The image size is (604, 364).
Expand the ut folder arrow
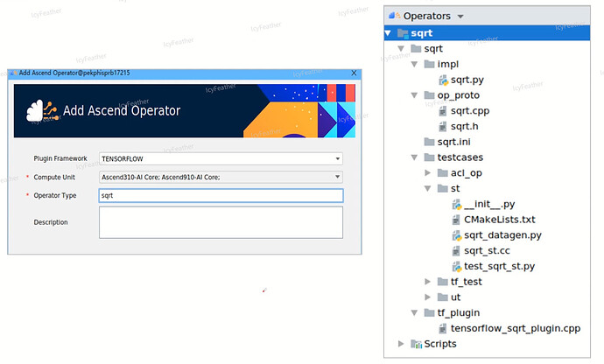(427, 297)
